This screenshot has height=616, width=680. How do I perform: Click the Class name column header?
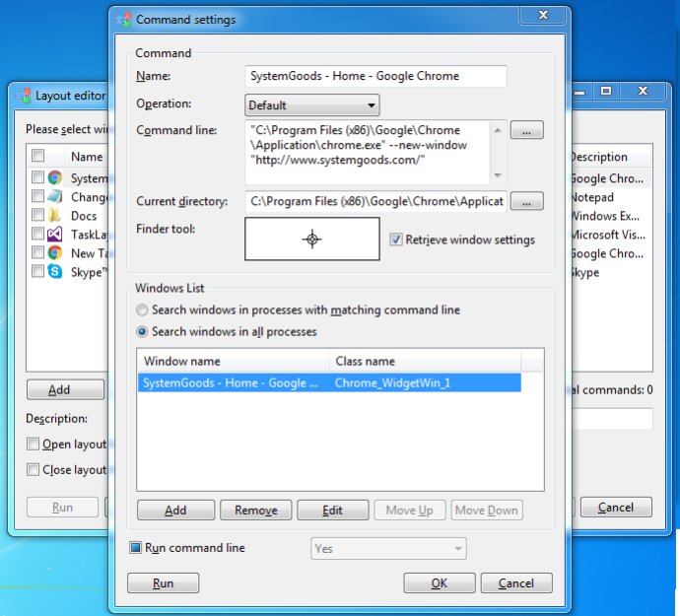(425, 362)
